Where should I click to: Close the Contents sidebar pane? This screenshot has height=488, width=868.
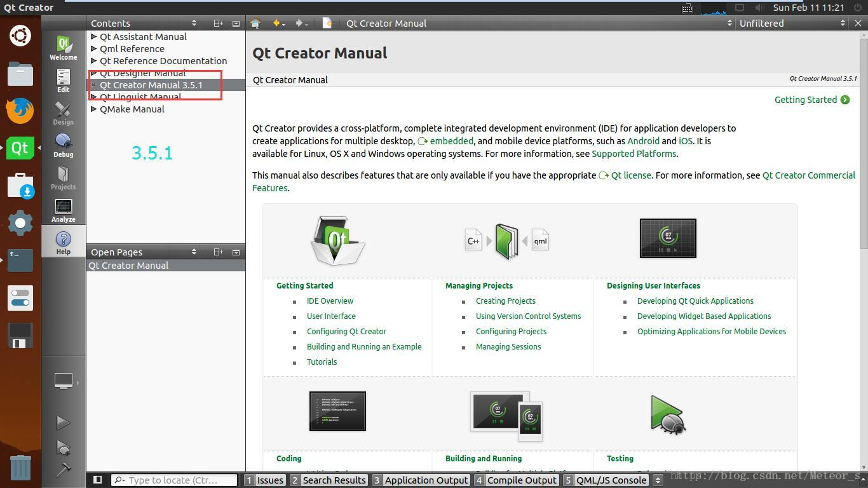[236, 23]
